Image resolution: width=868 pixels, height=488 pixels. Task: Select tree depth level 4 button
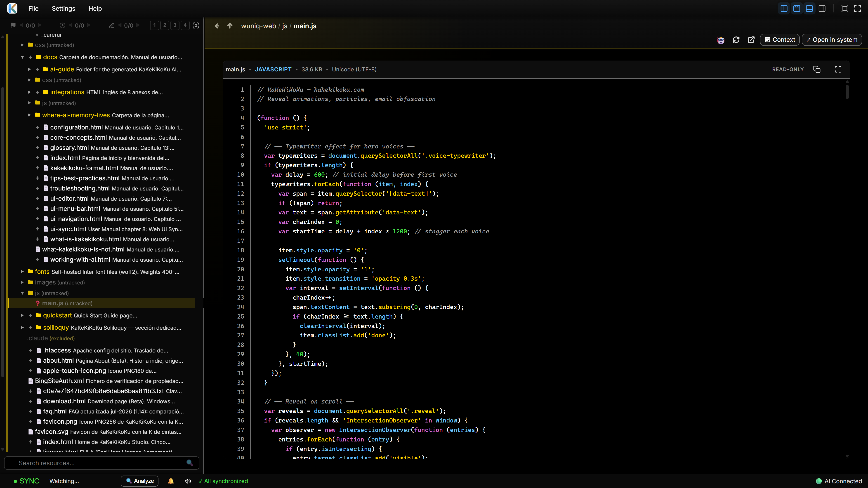pos(185,25)
